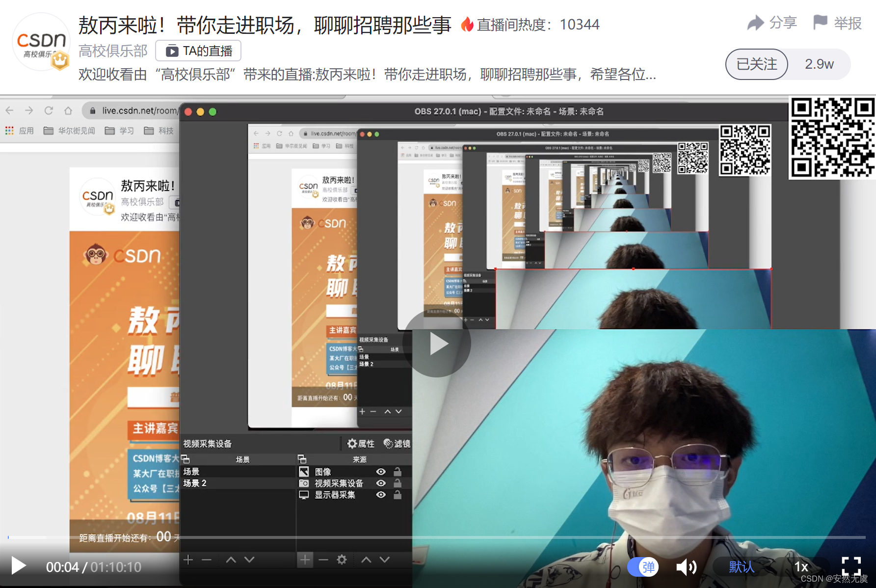Click the 分享 share arrow
The image size is (876, 588).
tap(772, 23)
